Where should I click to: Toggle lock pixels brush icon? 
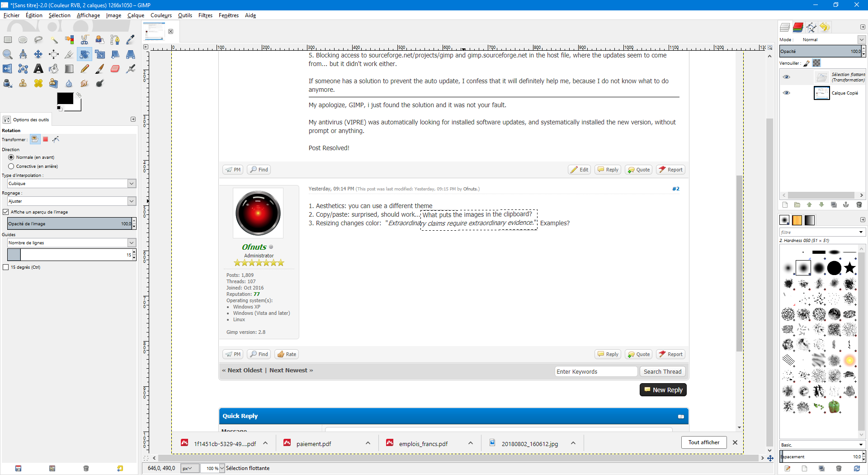click(807, 63)
